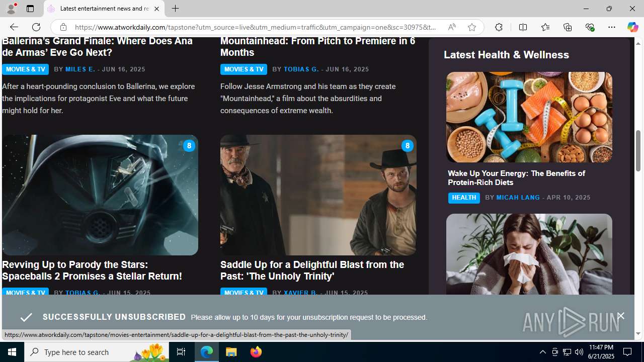Open the Favorites panel
Viewport: 644px width, 362px height.
click(x=545, y=27)
